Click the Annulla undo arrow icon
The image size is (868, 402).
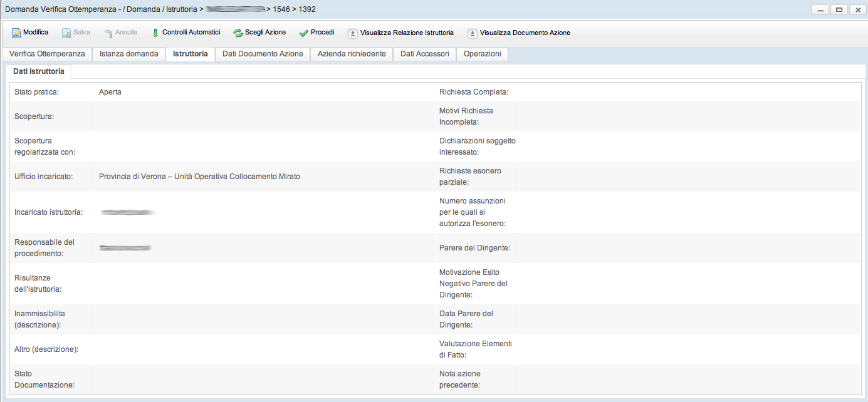pyautogui.click(x=108, y=33)
